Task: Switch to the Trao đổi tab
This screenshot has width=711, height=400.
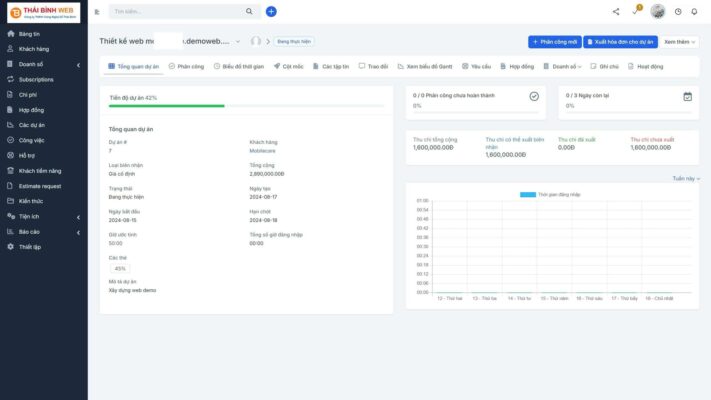Action: (x=373, y=66)
